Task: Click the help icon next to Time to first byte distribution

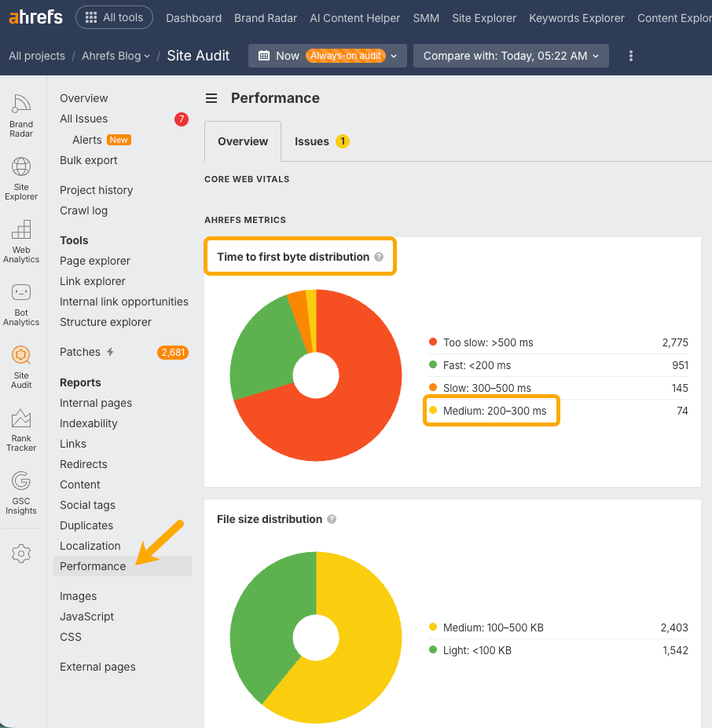Action: coord(379,257)
